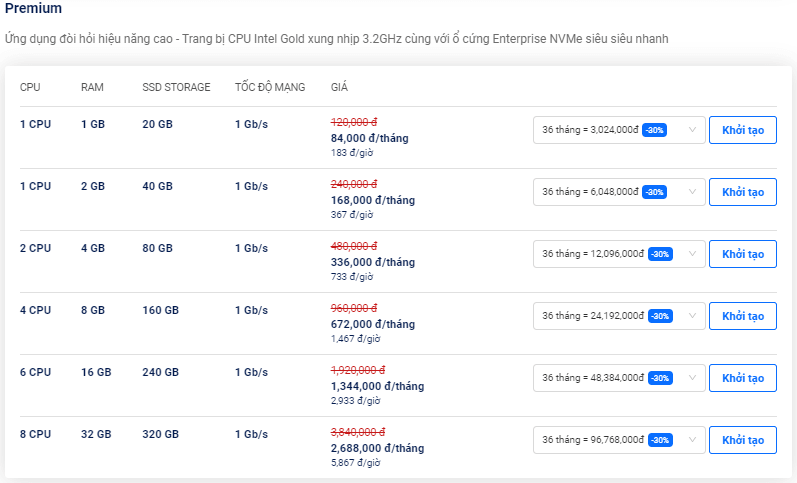
Task: Open the 36 tháng = 48,384,000đ dropdown
Action: (619, 378)
